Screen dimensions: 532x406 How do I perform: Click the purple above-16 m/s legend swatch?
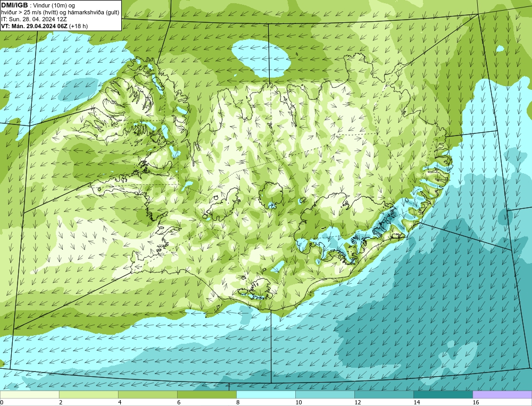502,394
